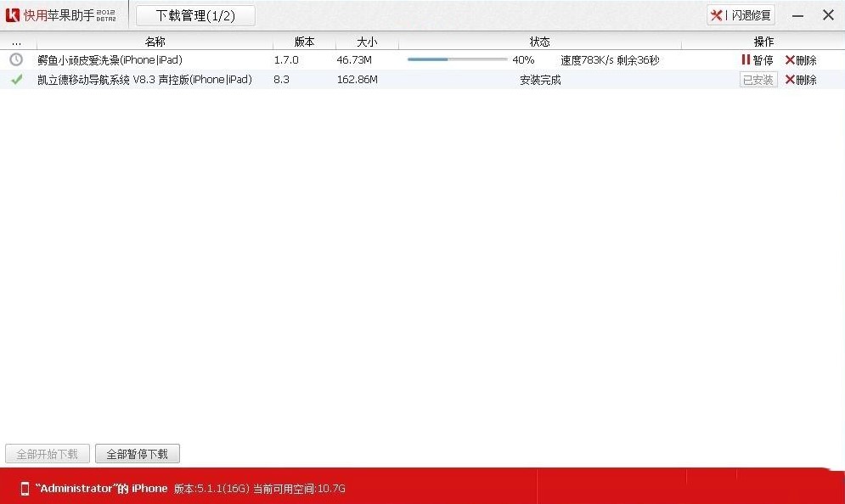
Task: Click the download progress bar at 40%
Action: point(457,59)
